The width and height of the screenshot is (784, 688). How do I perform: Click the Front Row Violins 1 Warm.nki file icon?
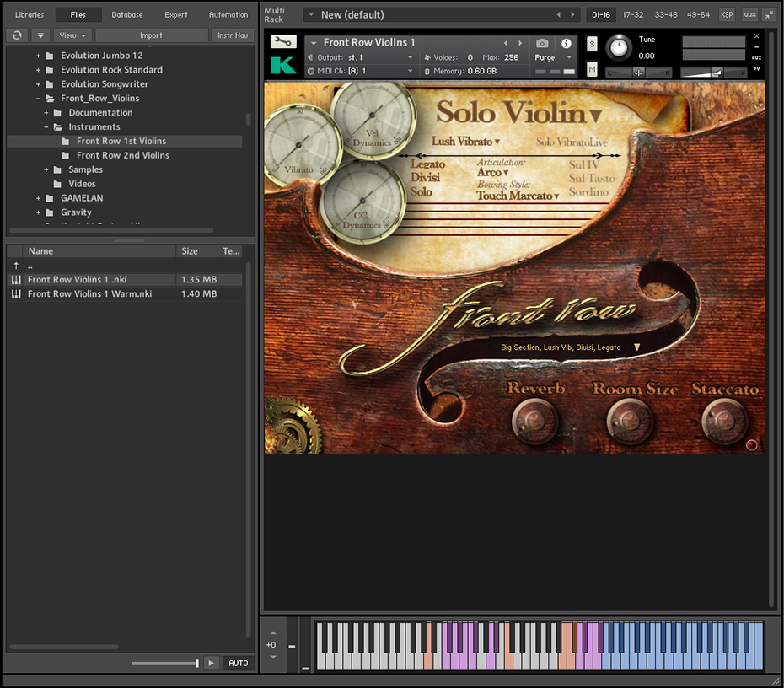point(16,294)
